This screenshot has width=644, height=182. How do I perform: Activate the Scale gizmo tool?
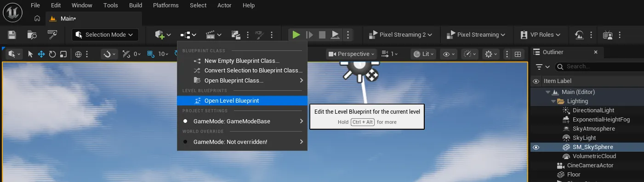tap(63, 54)
